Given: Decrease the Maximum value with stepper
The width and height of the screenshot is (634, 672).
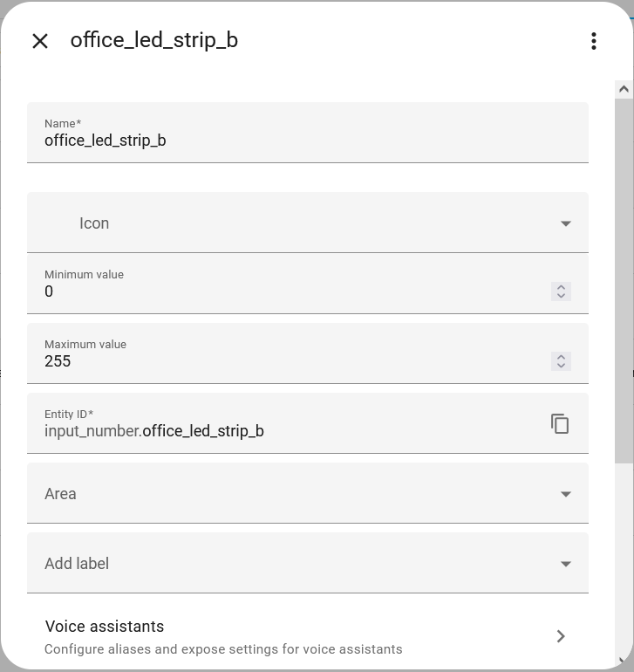Looking at the screenshot, I should (x=562, y=366).
